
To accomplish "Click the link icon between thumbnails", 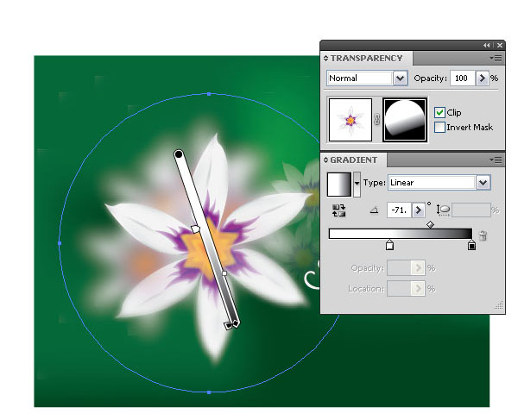I will pyautogui.click(x=377, y=119).
